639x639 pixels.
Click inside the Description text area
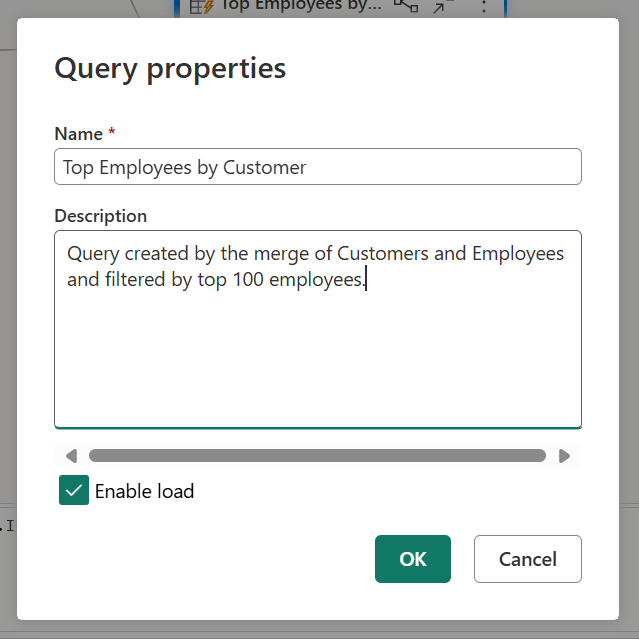tap(317, 329)
